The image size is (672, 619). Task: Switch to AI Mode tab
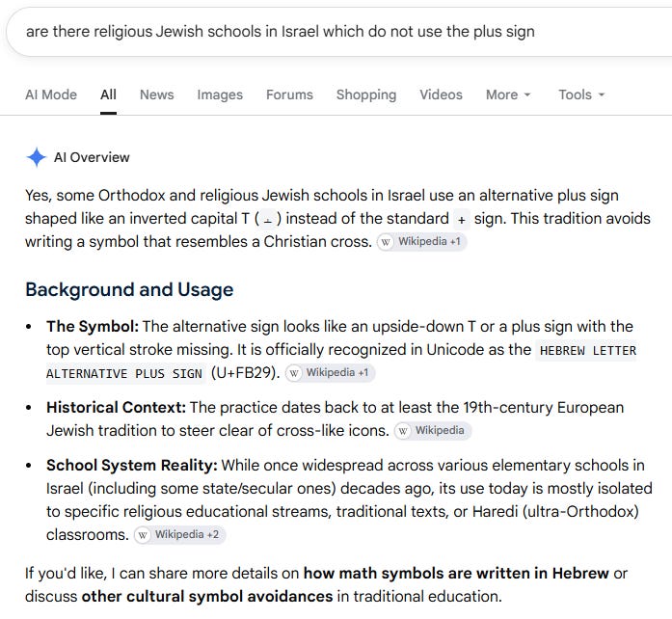[51, 94]
